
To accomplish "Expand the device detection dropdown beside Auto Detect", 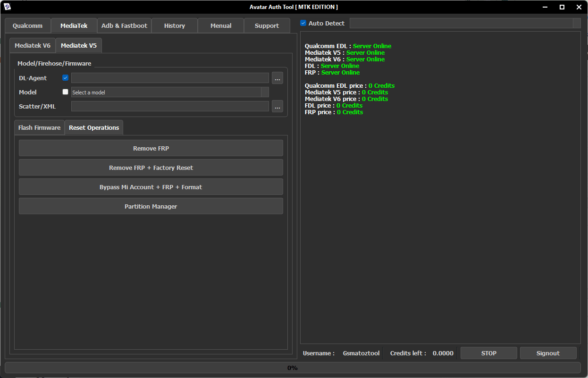I will click(x=577, y=23).
